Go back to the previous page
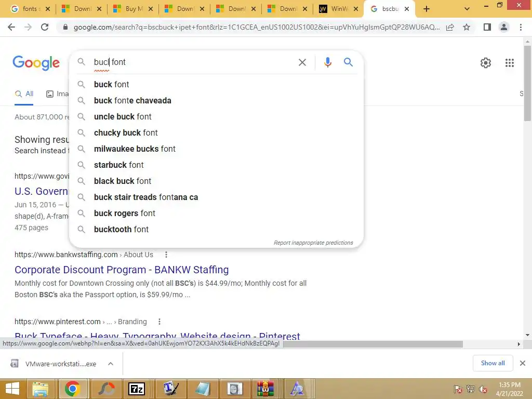The width and height of the screenshot is (532, 399). [11, 27]
